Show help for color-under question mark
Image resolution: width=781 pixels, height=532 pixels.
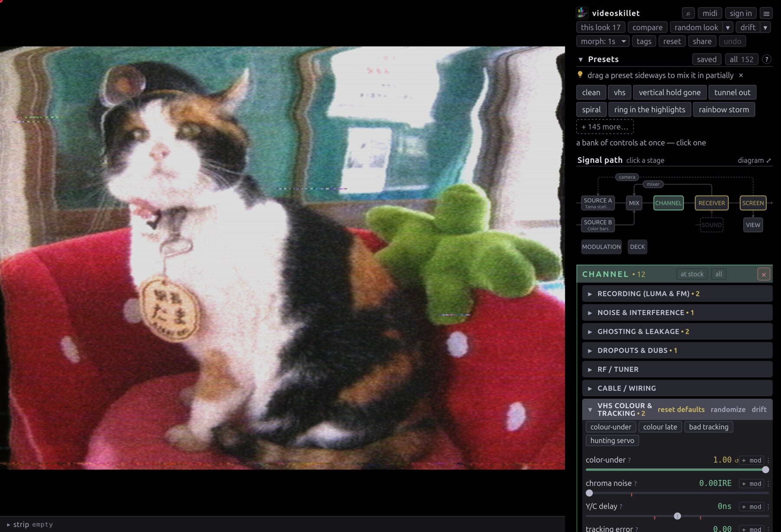pyautogui.click(x=630, y=460)
